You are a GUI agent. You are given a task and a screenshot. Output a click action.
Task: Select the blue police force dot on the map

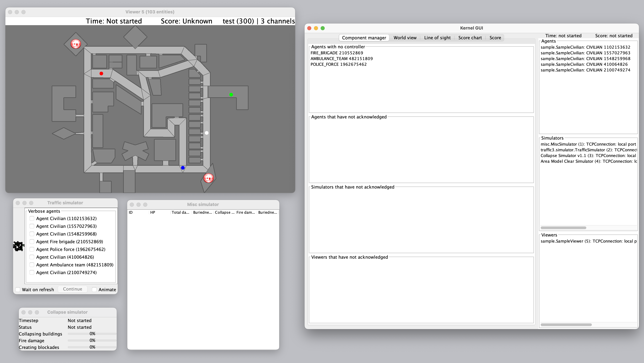[183, 168]
